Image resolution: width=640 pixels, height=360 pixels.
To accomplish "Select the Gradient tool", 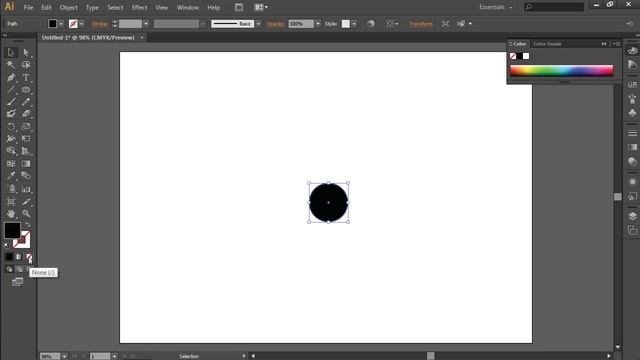I will (26, 164).
